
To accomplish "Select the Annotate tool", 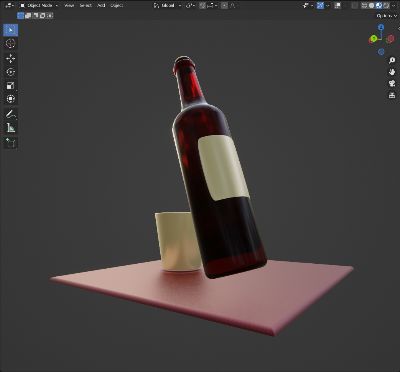I will 11,114.
